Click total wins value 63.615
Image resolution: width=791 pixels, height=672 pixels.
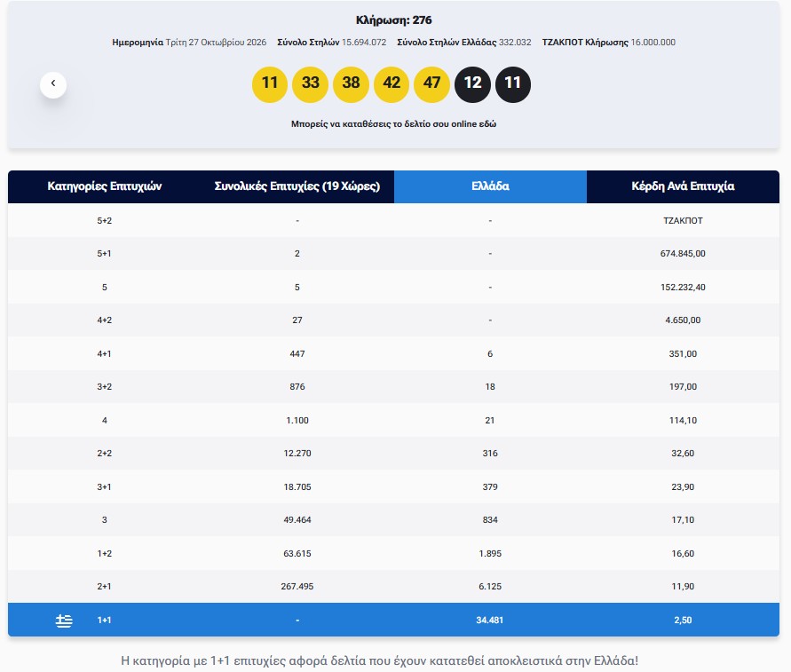click(297, 553)
